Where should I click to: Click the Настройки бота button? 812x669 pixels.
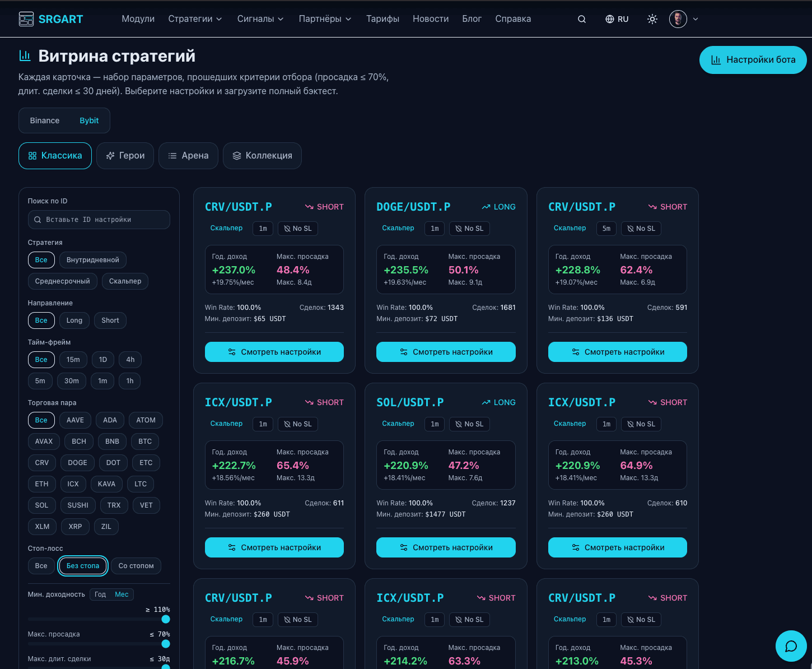coord(753,60)
